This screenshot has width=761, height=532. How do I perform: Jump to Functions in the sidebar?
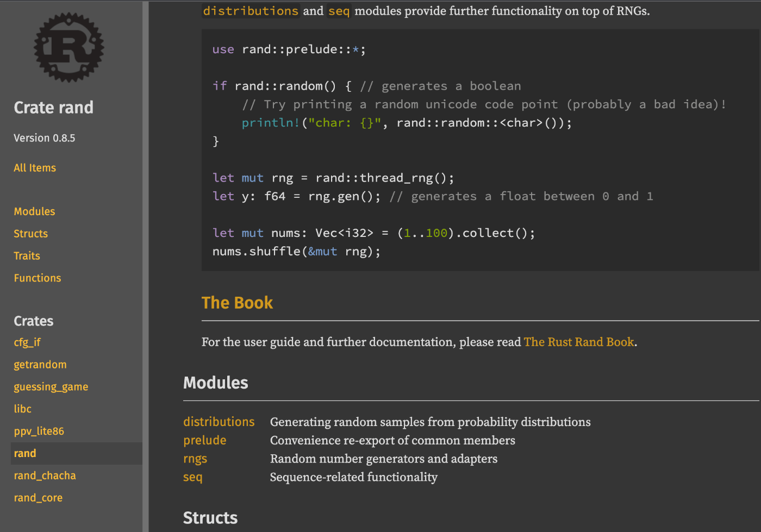click(38, 278)
